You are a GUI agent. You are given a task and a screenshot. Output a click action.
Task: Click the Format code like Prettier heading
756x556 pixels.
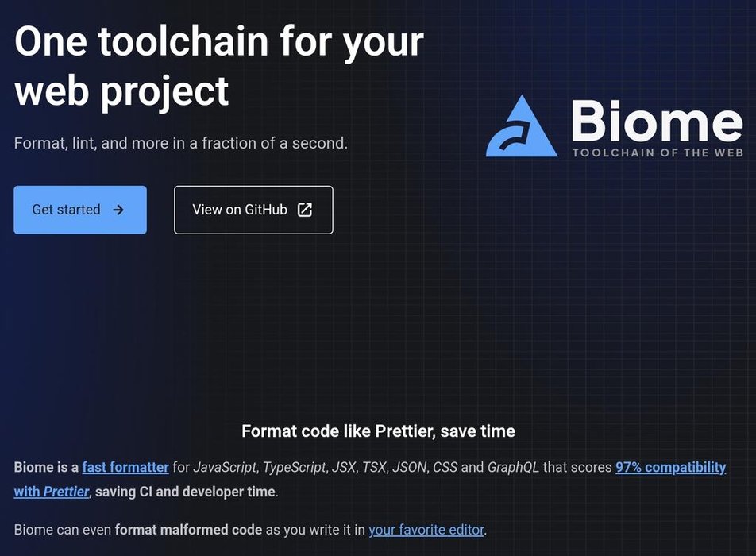coord(378,431)
